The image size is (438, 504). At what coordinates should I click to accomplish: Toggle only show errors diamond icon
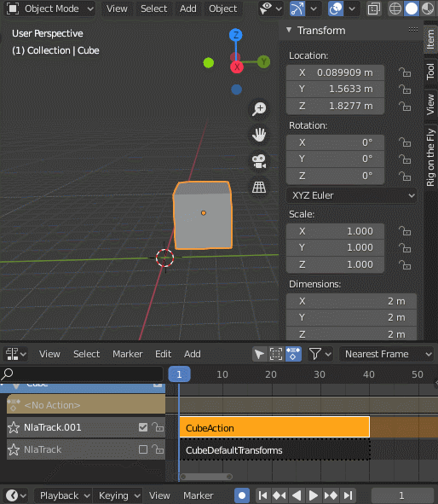coord(293,354)
